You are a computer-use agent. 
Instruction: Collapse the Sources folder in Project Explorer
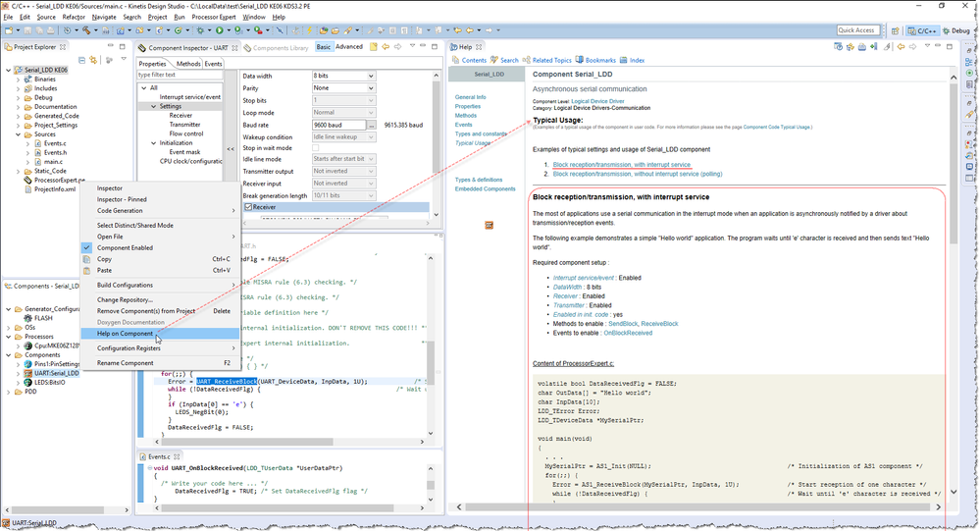(18, 134)
